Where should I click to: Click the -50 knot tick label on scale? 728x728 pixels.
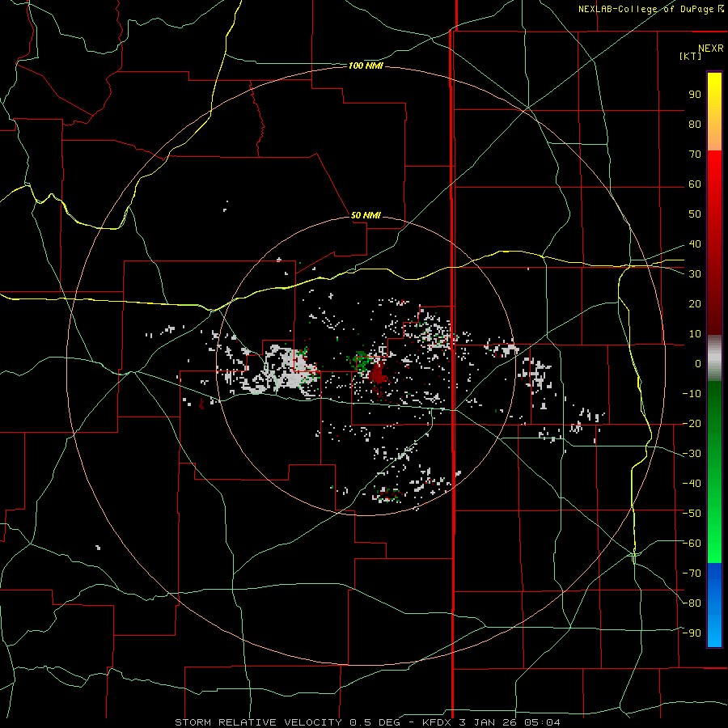pos(692,514)
